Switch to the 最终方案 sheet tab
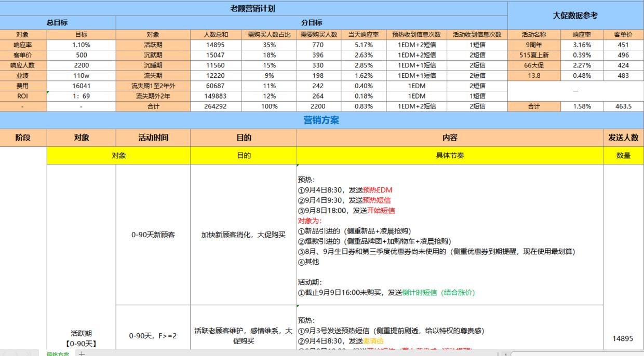Viewport: 644px width, 356px height. point(58,352)
